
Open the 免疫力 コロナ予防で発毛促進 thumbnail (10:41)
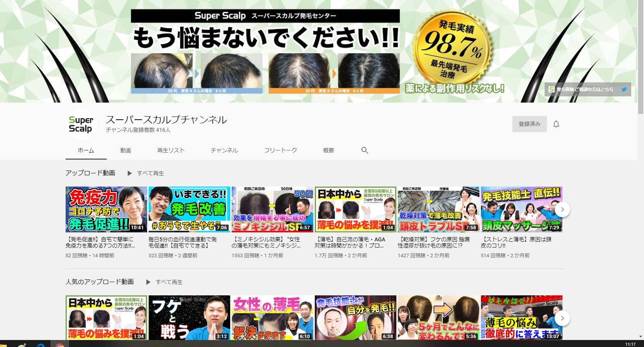106,209
